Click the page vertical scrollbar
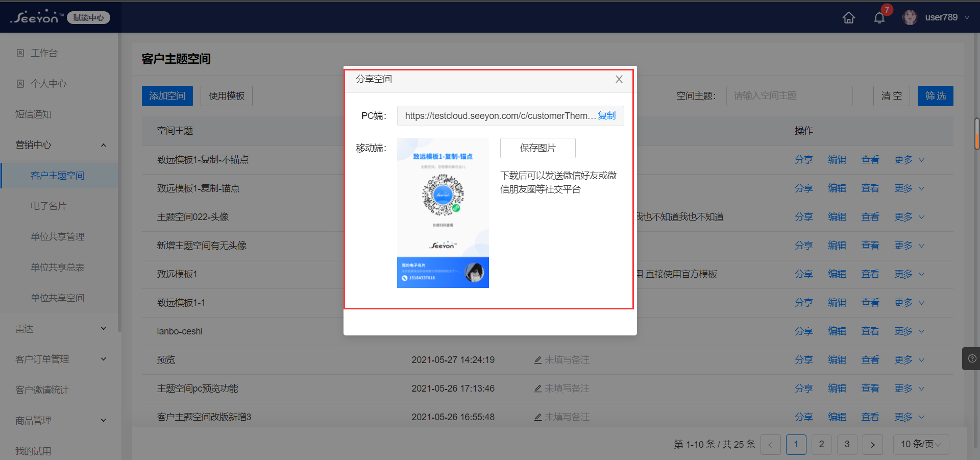 tap(977, 133)
